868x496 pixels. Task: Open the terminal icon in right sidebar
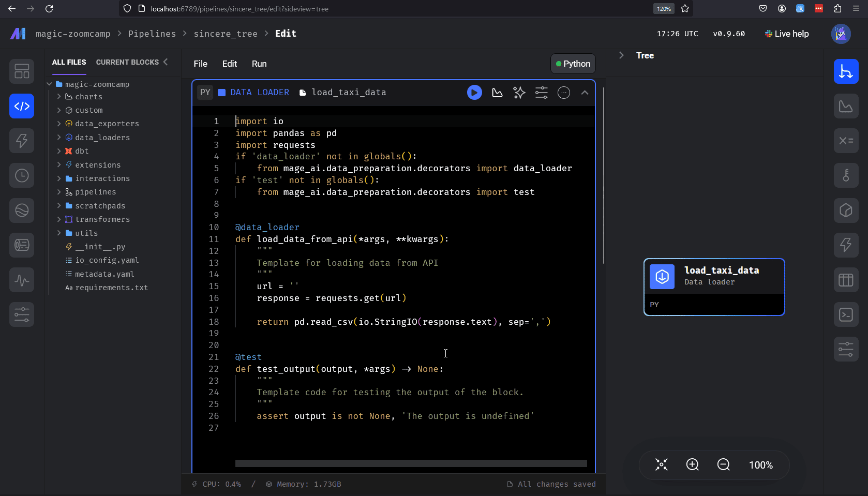pyautogui.click(x=846, y=314)
